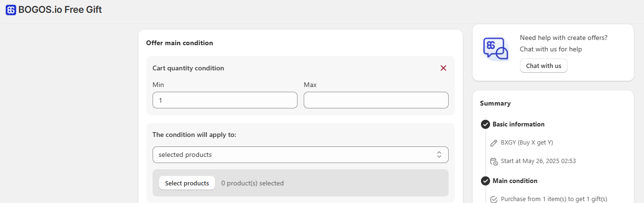Screen dimensions: 644x203
Task: Click the Select products button
Action: pyautogui.click(x=187, y=183)
